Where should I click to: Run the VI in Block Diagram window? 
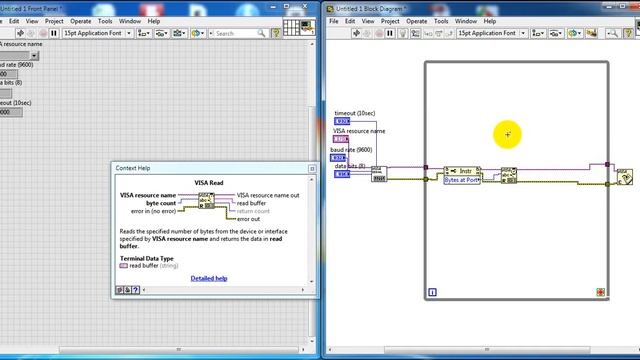click(x=356, y=33)
